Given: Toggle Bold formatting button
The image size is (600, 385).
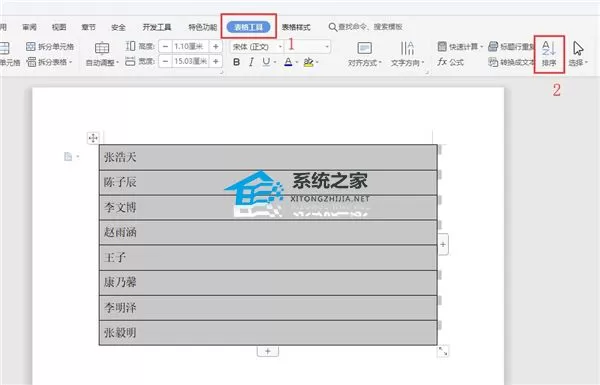Looking at the screenshot, I should 236,62.
